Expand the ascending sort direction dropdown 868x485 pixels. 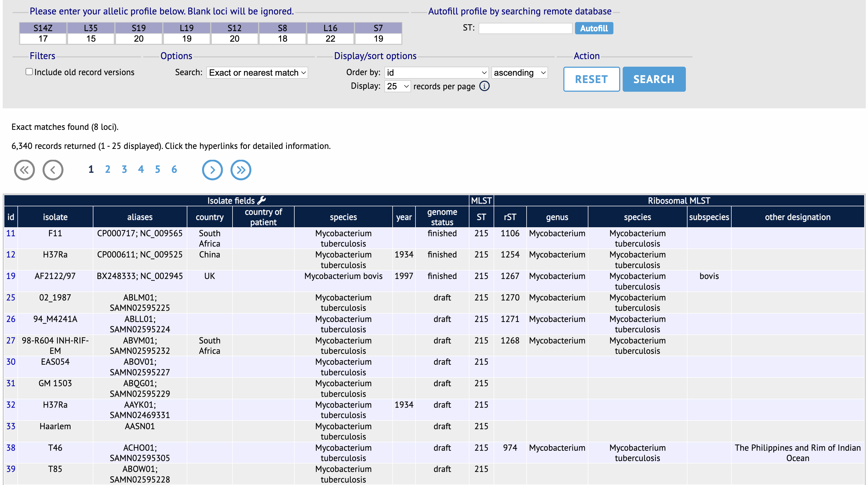(519, 73)
